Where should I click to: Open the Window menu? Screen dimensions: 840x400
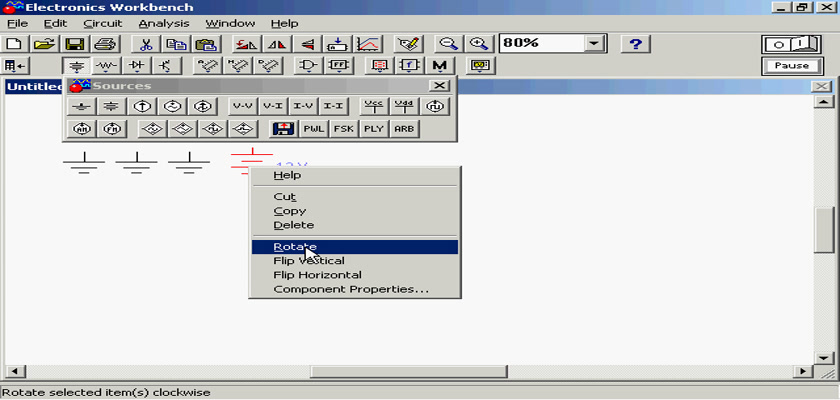230,24
